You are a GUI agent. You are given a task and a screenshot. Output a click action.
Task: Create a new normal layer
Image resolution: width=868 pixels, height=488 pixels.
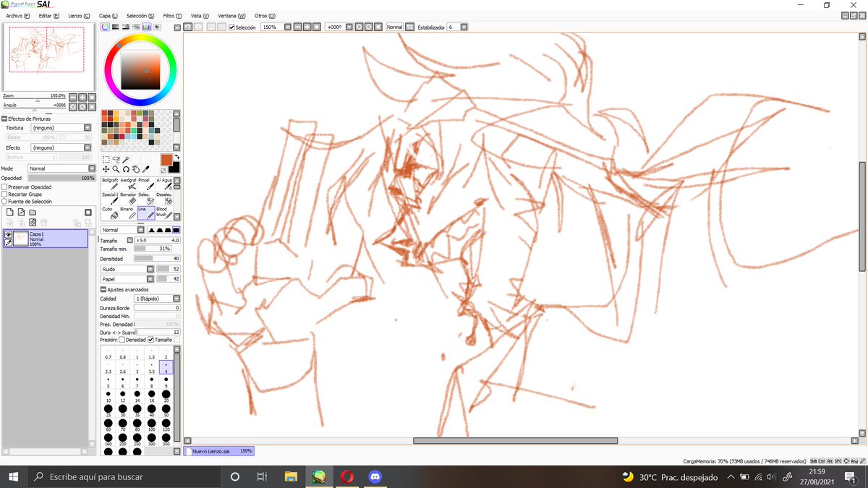(10, 212)
